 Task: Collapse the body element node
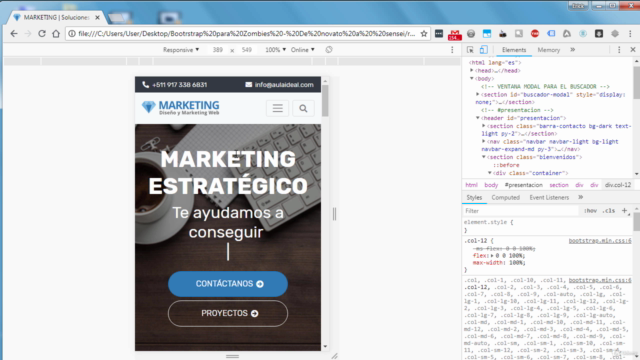click(x=472, y=78)
